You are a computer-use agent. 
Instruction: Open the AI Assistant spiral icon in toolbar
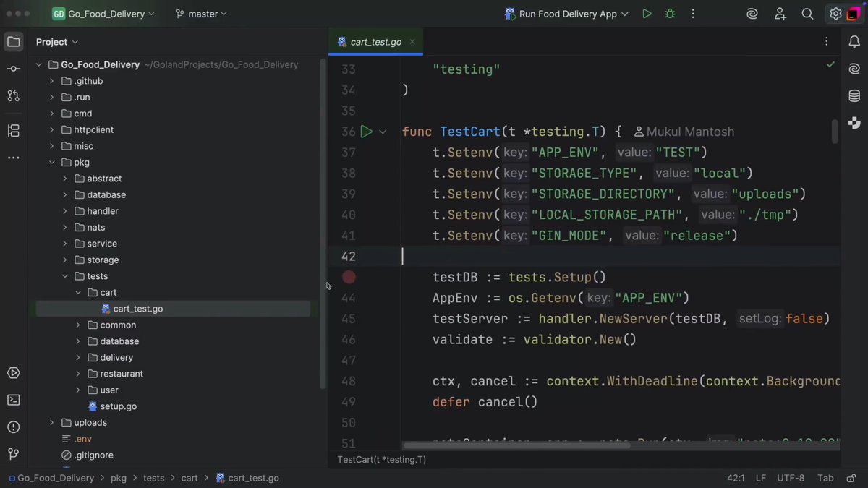coord(752,14)
